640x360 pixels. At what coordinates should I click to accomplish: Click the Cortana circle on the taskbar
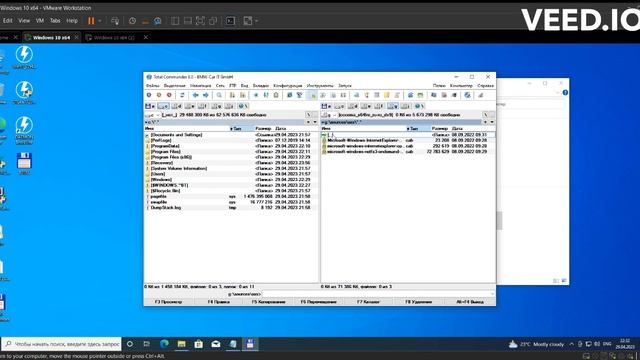click(x=130, y=344)
